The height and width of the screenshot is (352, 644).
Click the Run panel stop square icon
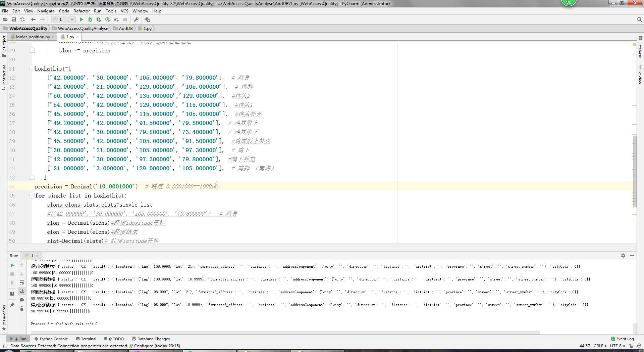click(12, 274)
